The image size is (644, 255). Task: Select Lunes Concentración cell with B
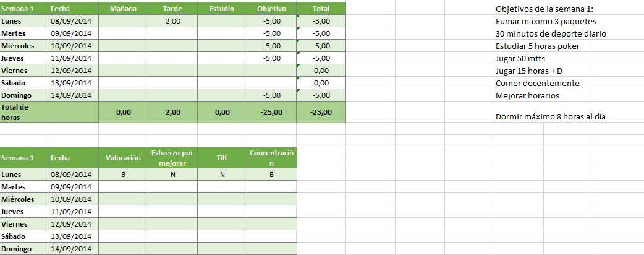pos(271,175)
